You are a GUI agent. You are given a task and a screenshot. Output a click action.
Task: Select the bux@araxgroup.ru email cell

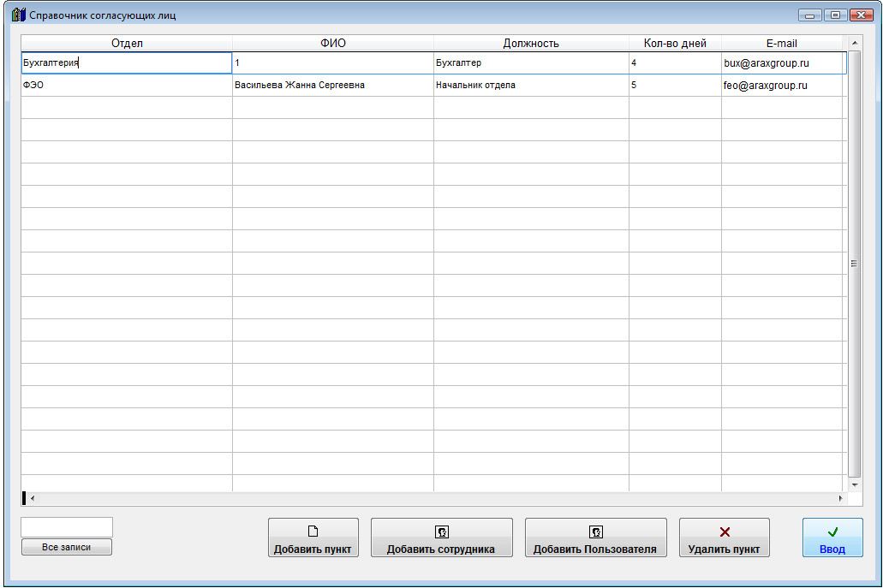[784, 63]
